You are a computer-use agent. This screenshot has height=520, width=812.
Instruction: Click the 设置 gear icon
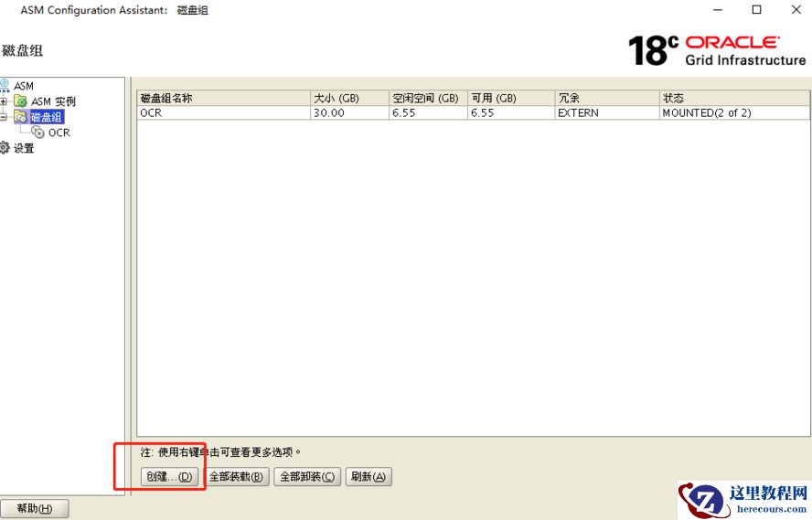(5, 148)
